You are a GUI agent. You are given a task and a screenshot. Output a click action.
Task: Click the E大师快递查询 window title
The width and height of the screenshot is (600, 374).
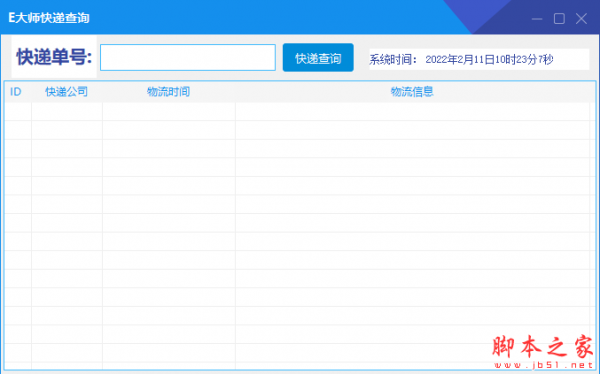pos(49,18)
